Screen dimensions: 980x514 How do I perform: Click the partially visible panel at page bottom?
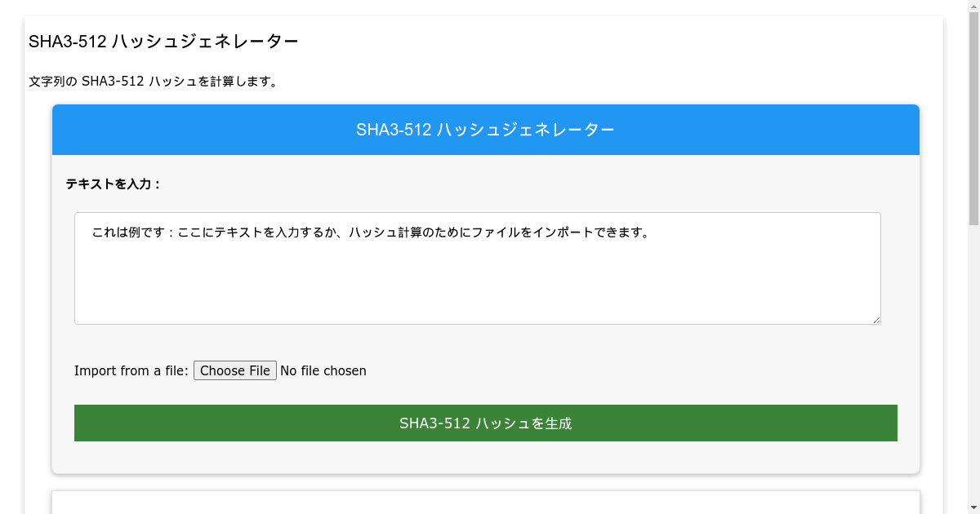[x=486, y=504]
